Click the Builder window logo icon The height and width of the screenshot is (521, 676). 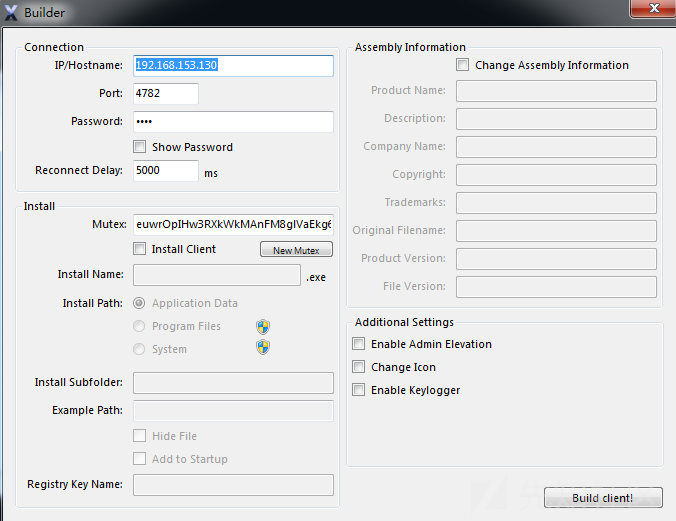(x=11, y=13)
